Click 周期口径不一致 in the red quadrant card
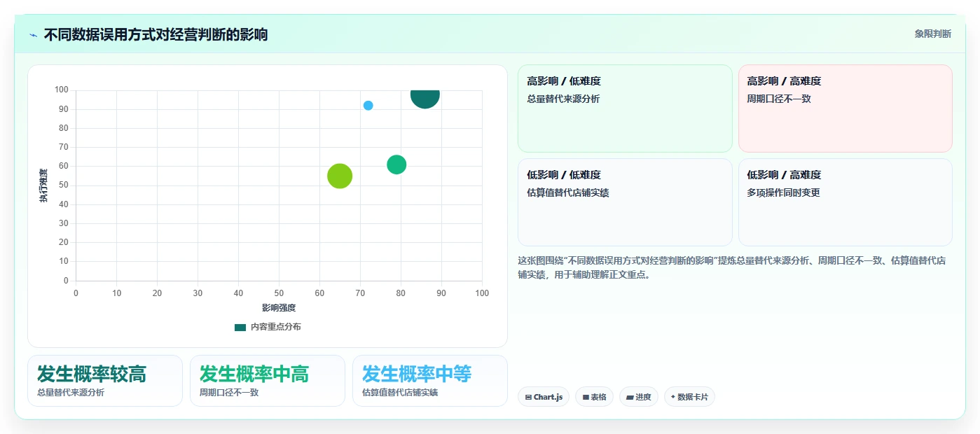 click(779, 99)
